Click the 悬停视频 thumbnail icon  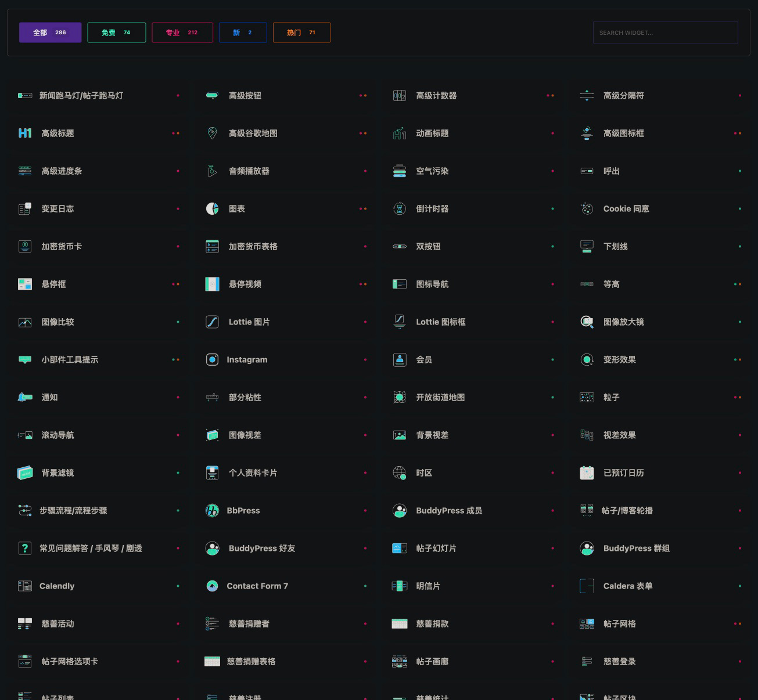tap(213, 284)
